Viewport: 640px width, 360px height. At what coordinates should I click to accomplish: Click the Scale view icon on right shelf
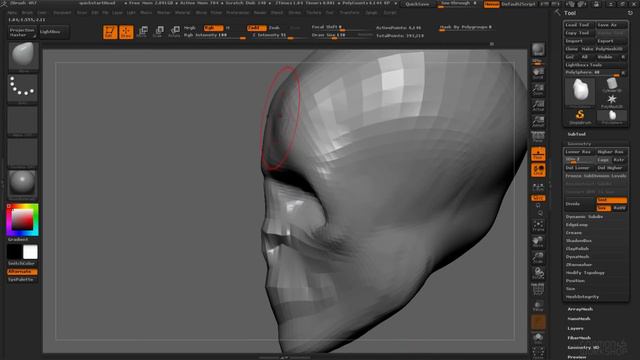[x=538, y=258]
